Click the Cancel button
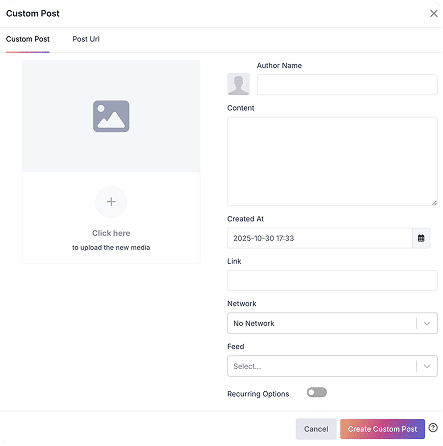The height and width of the screenshot is (446, 443). (316, 429)
